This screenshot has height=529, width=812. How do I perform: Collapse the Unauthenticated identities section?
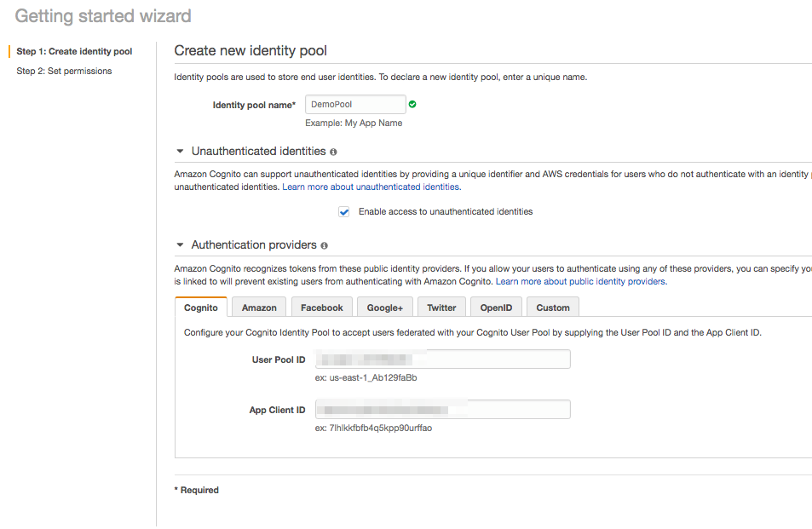pos(181,151)
